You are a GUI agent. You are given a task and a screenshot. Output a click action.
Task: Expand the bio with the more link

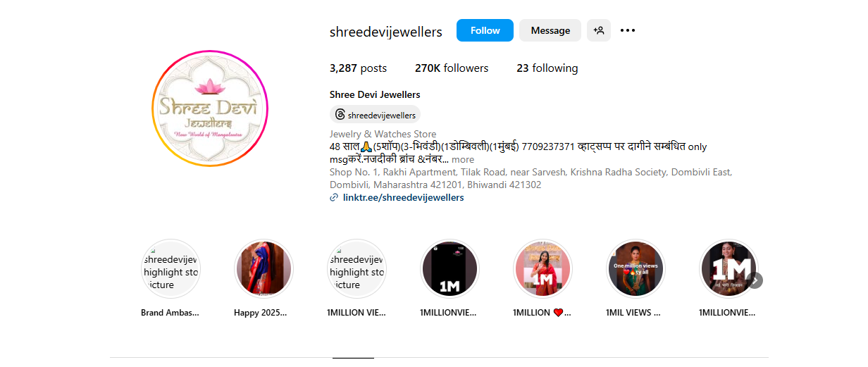[463, 160]
